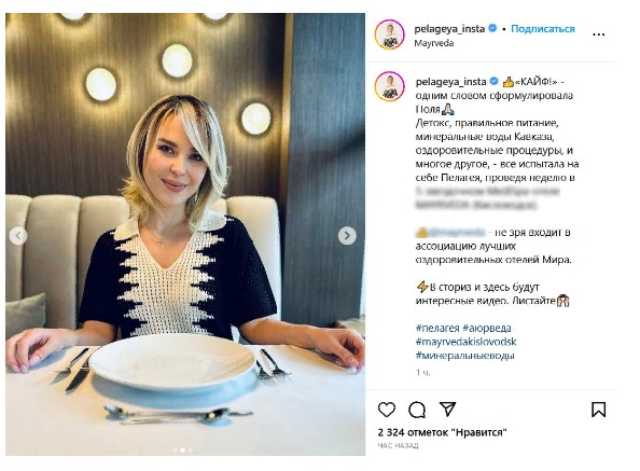Open the three-dot more options menu
This screenshot has height=471, width=640.
tap(598, 35)
